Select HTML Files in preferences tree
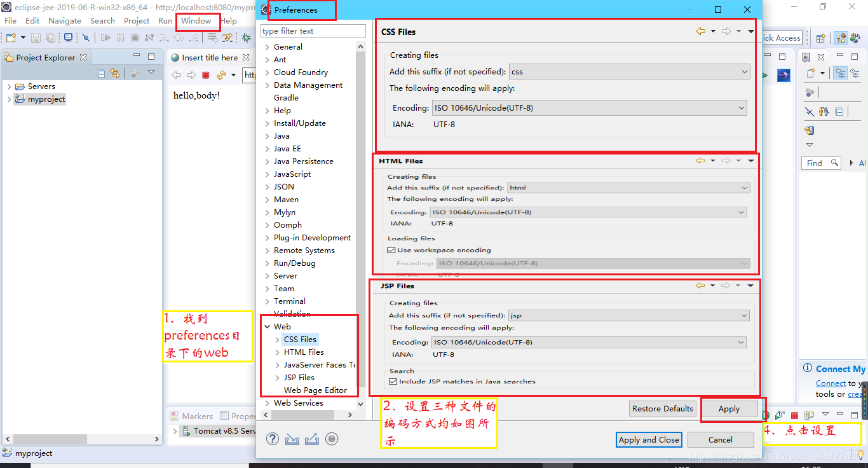This screenshot has height=468, width=868. [304, 352]
